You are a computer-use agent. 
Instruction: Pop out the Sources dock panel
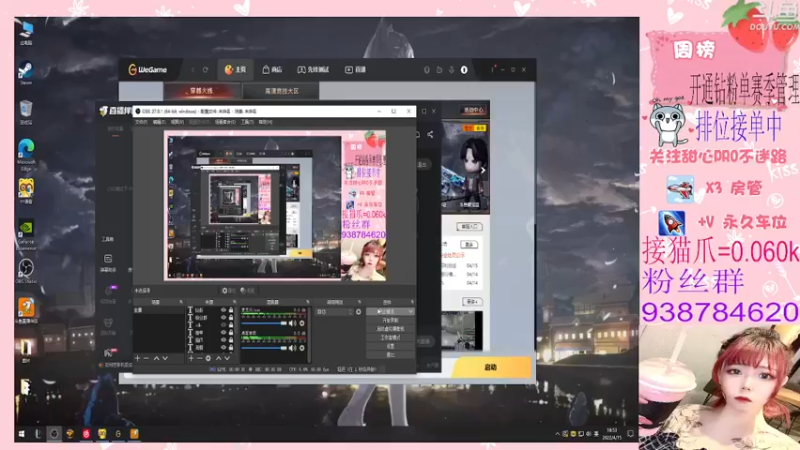coord(235,302)
